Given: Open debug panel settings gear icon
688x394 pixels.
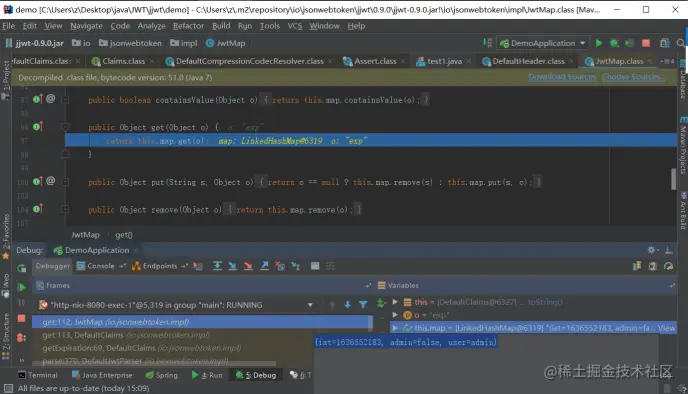Looking at the screenshot, I should (652, 250).
